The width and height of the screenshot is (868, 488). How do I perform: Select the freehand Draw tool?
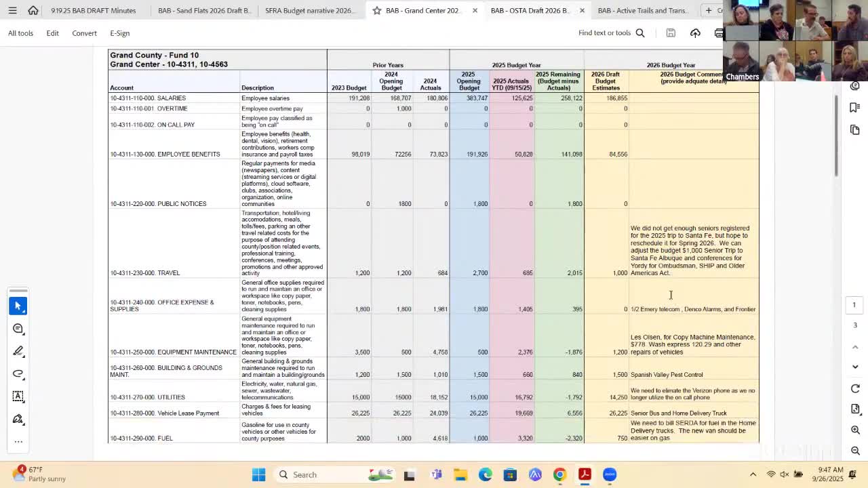coord(18,373)
